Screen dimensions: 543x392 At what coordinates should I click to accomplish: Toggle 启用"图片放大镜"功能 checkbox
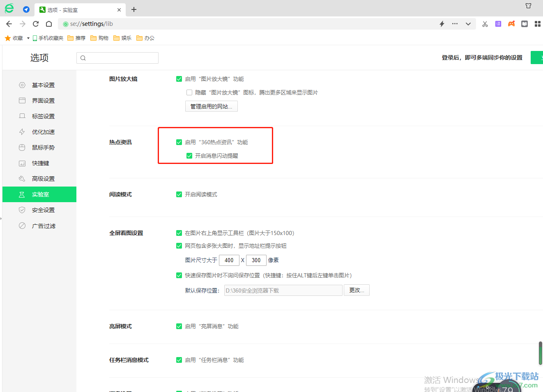pyautogui.click(x=179, y=79)
